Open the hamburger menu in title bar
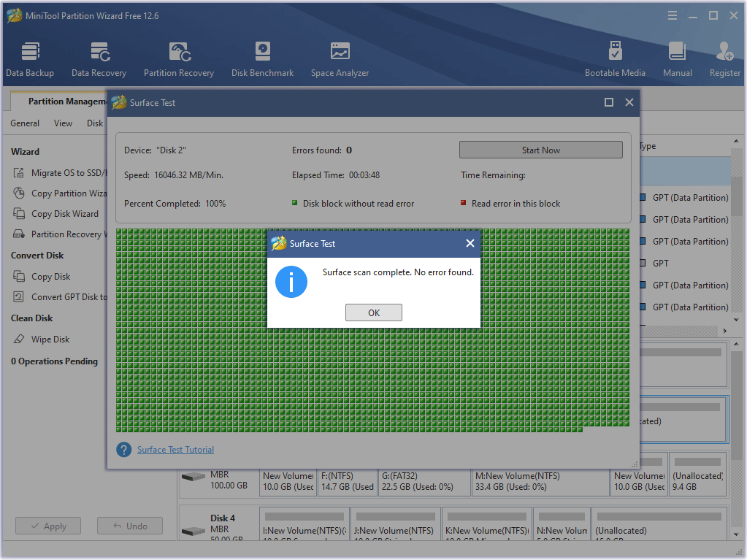Screen dimensions: 747x560 (673, 16)
